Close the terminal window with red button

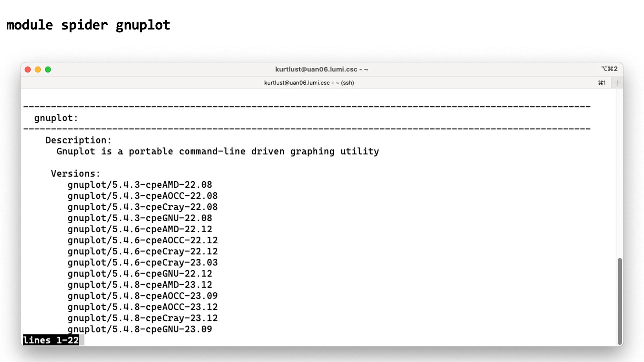[x=28, y=69]
